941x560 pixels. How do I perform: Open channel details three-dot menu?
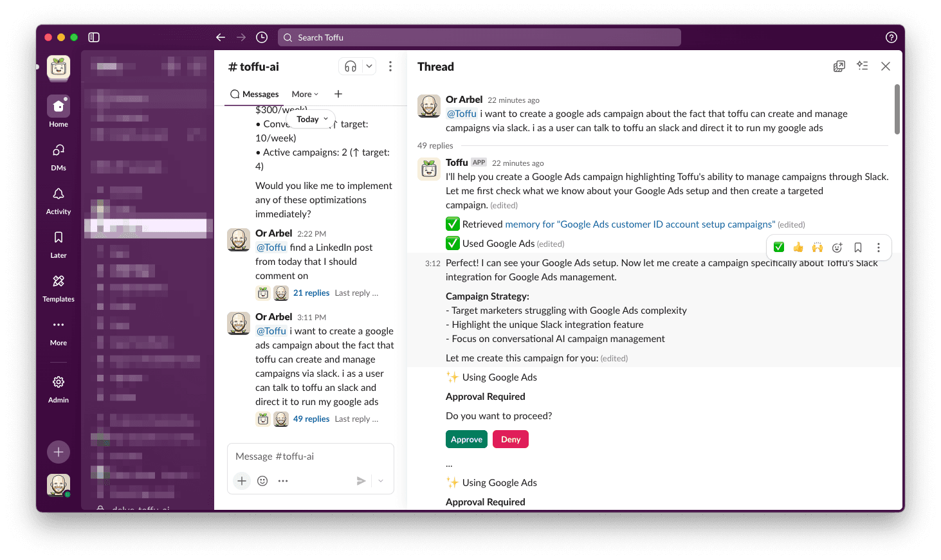coord(390,66)
